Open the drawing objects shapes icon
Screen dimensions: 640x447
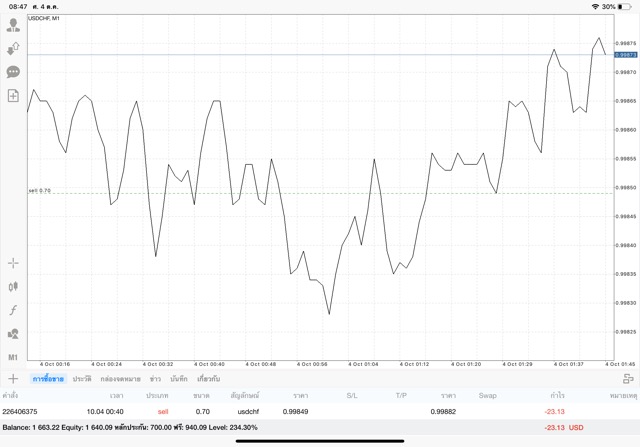[13, 333]
